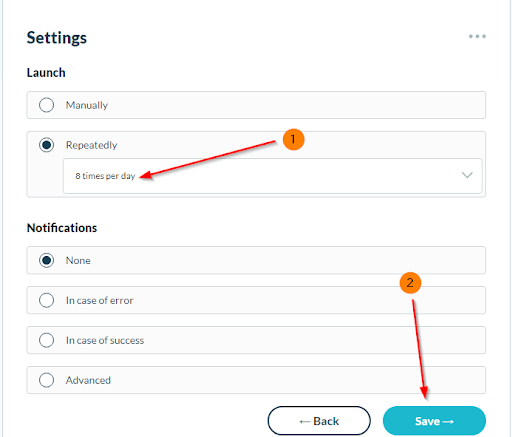Click the None label text
The image size is (512, 437).
click(78, 260)
